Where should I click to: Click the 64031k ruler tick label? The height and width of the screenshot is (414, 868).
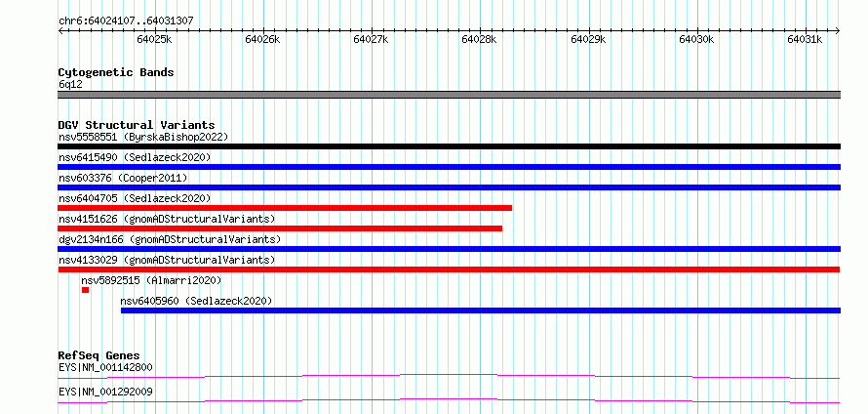(805, 39)
